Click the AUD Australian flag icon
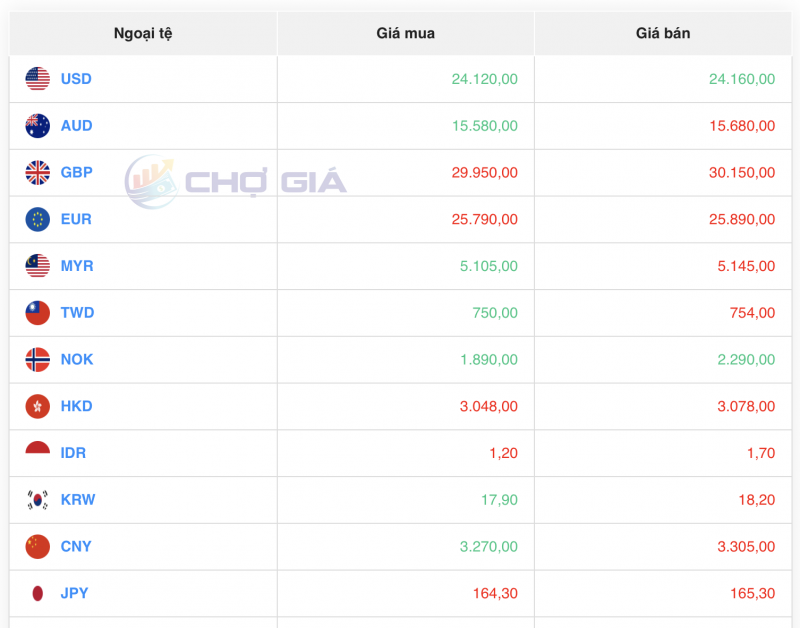The image size is (800, 628). coord(37,125)
